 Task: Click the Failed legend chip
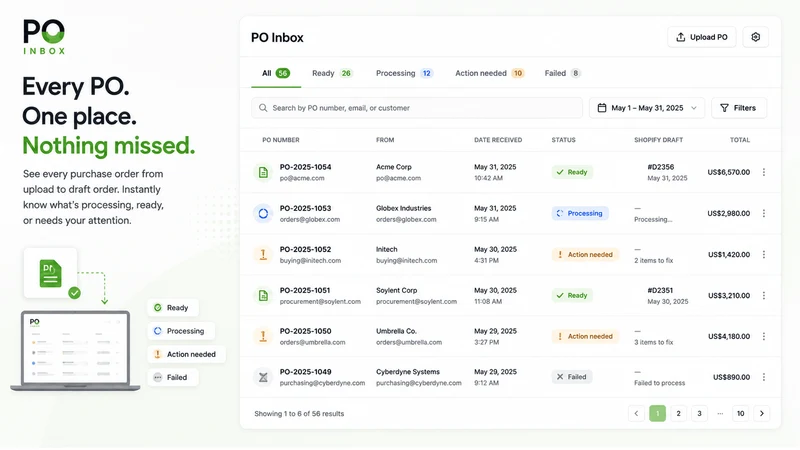(173, 378)
